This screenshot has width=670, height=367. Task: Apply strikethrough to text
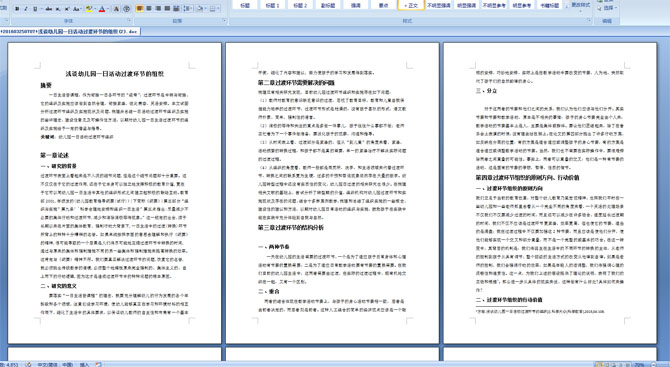tap(49, 9)
